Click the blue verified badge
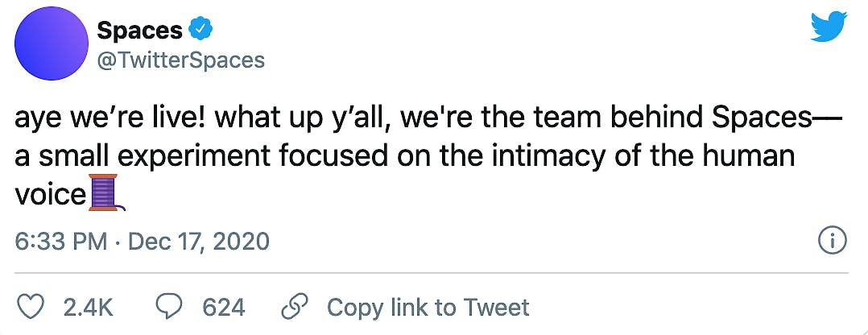The width and height of the screenshot is (868, 335). (199, 31)
